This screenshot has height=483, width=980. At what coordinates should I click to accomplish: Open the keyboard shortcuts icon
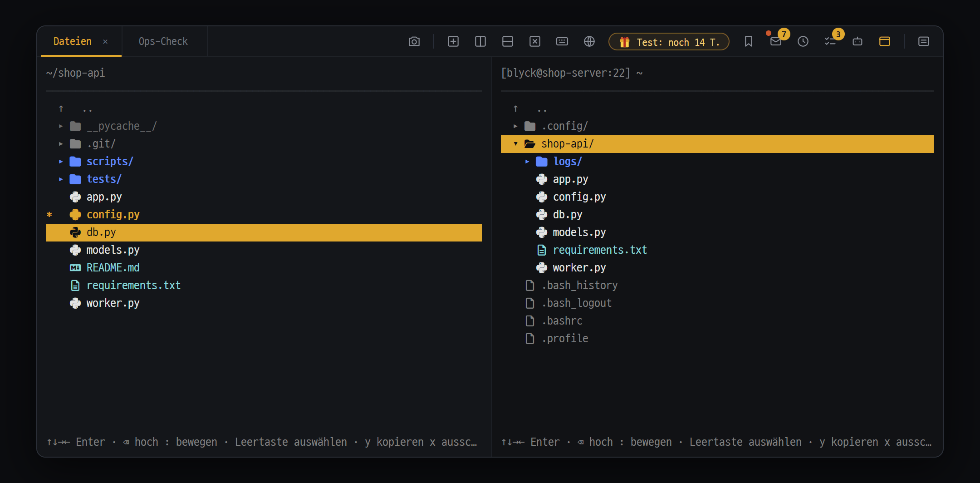tap(562, 42)
